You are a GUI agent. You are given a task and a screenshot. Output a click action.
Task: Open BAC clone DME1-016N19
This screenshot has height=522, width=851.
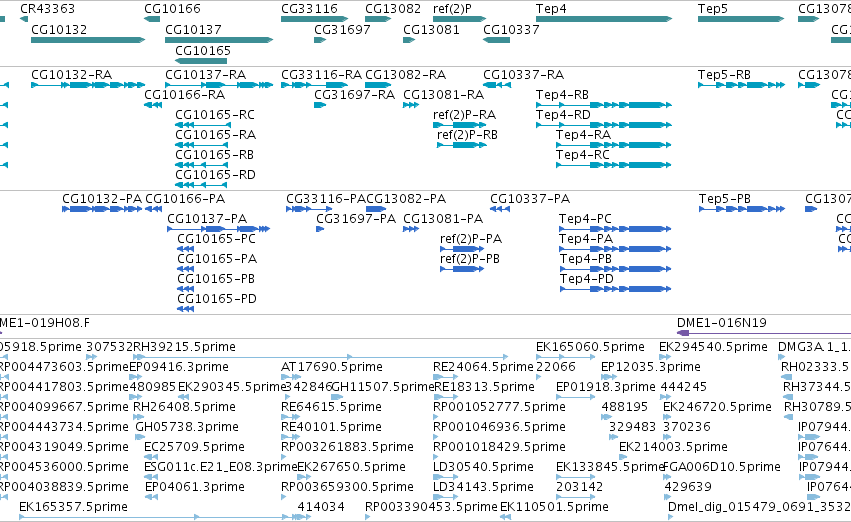point(722,323)
